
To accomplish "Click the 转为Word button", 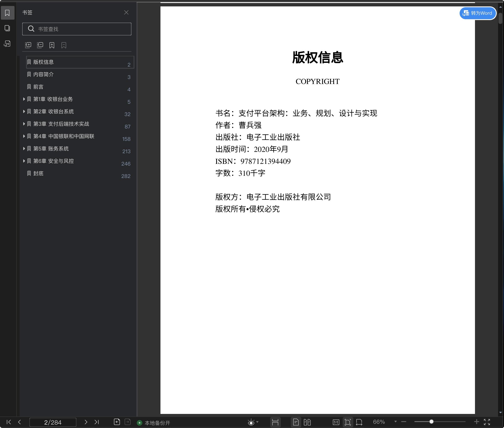I will pyautogui.click(x=478, y=13).
